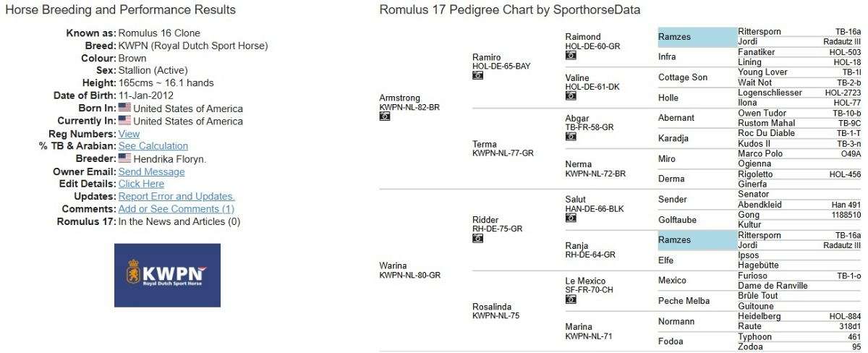Open camera icon under Ramiro
Screen dimensions: 868x353
click(x=477, y=75)
